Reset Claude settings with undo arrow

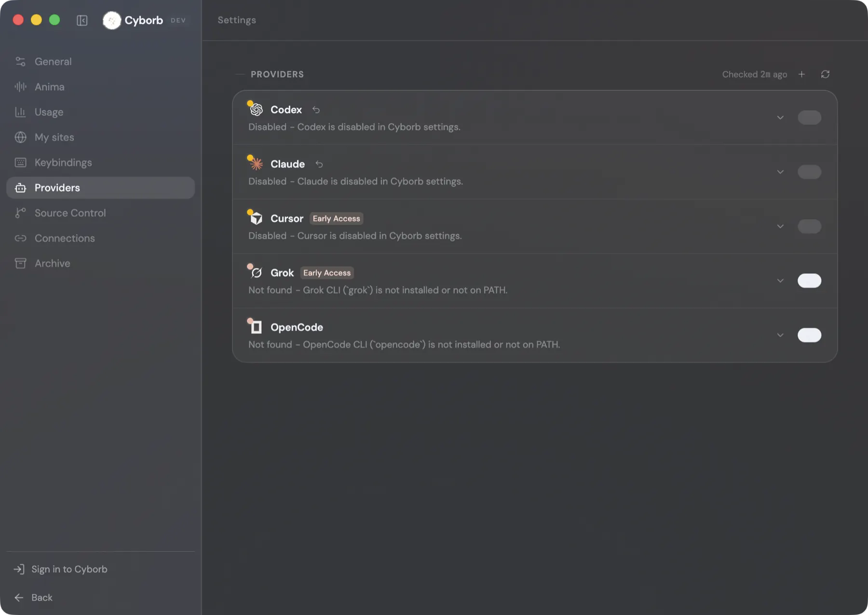pos(319,164)
